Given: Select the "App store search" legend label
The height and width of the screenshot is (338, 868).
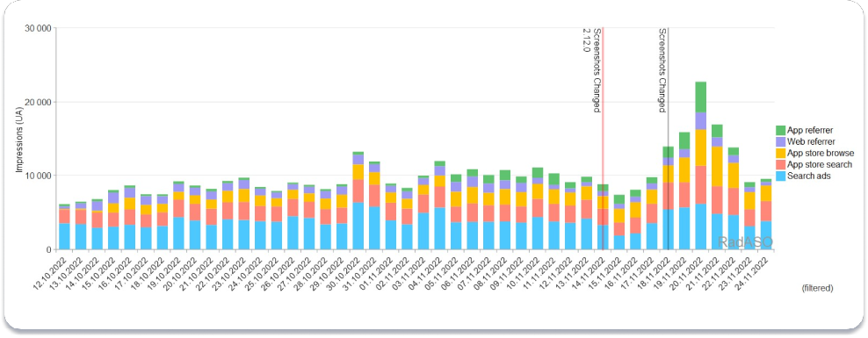Looking at the screenshot, I should 820,164.
